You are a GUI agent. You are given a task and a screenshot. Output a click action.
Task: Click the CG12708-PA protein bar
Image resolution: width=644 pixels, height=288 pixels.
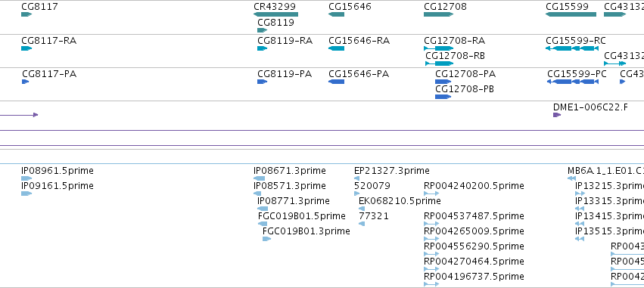(443, 82)
